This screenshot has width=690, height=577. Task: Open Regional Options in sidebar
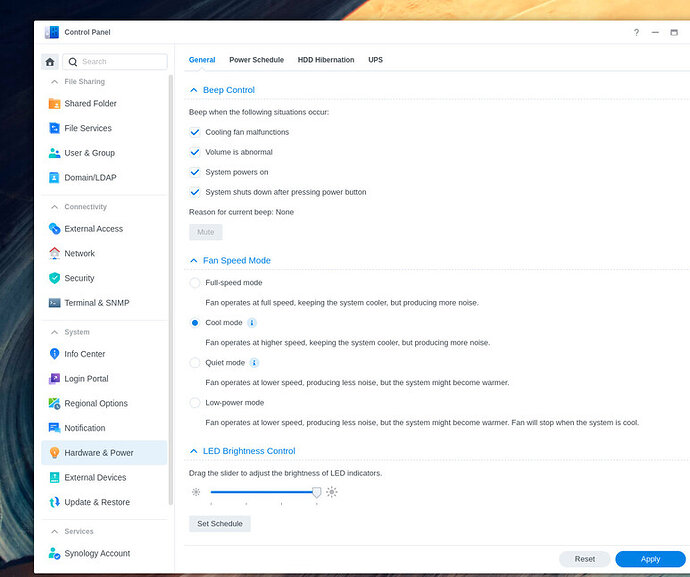coord(104,403)
